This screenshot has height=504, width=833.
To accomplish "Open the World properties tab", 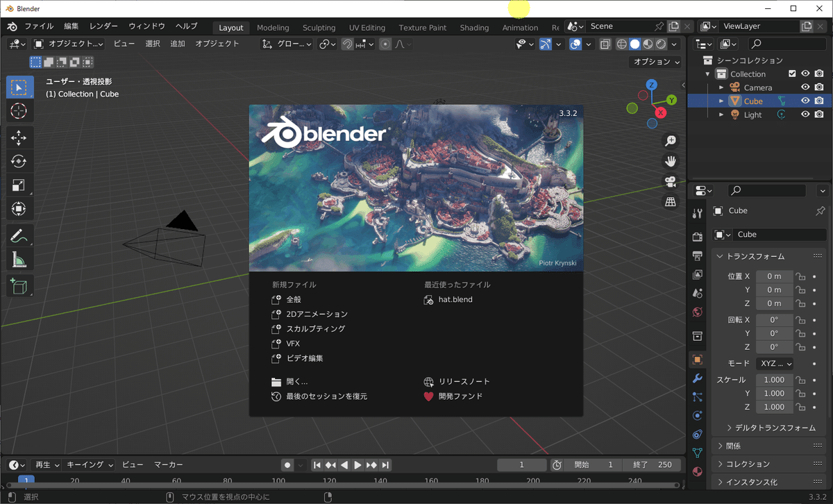I will [x=697, y=312].
